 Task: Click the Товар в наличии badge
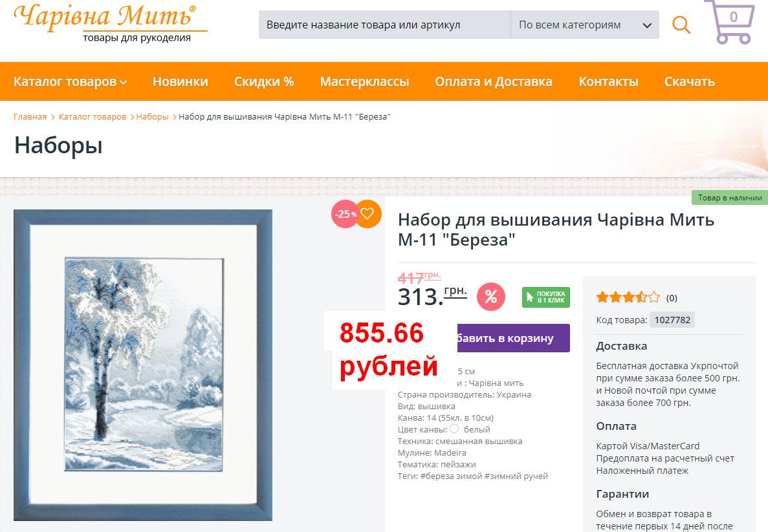(x=730, y=198)
